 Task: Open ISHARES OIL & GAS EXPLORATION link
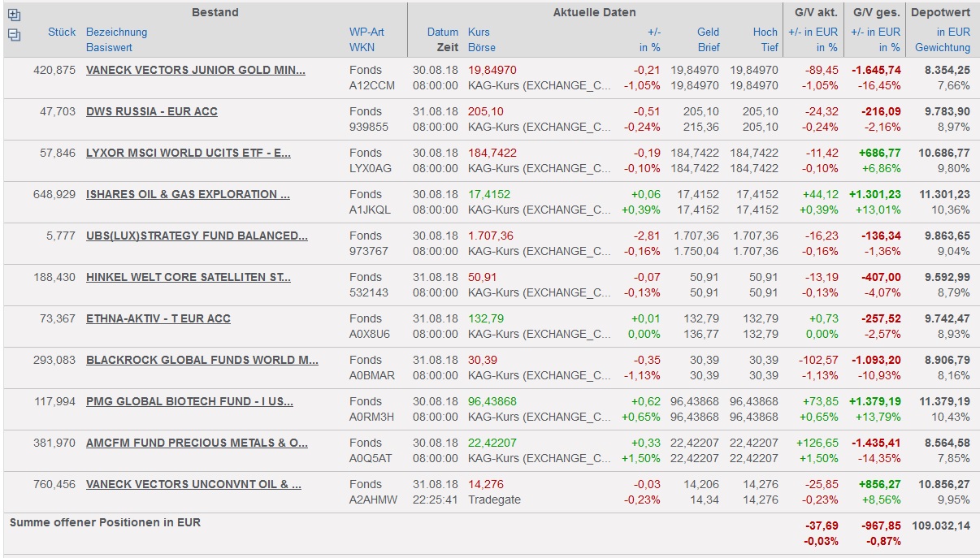pos(188,194)
